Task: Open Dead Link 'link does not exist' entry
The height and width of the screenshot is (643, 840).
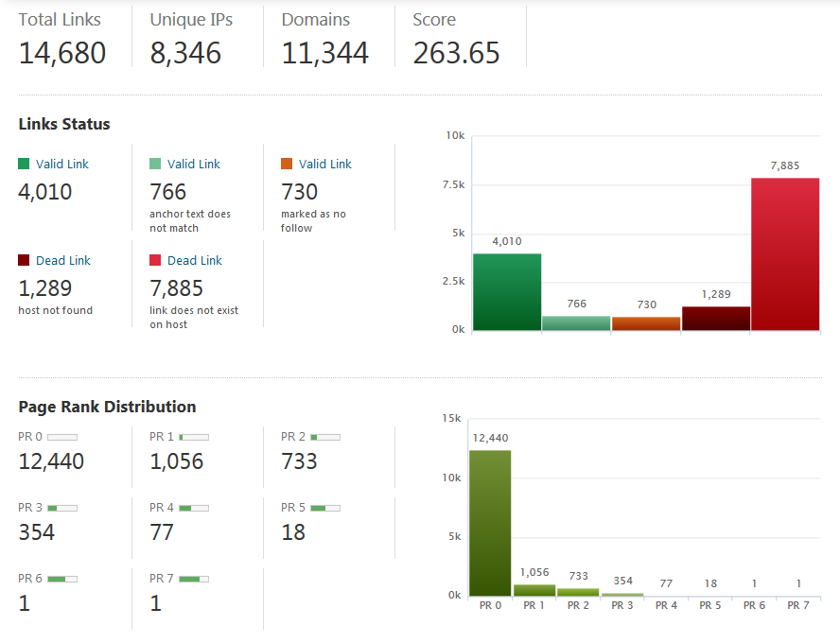Action: pos(194,260)
